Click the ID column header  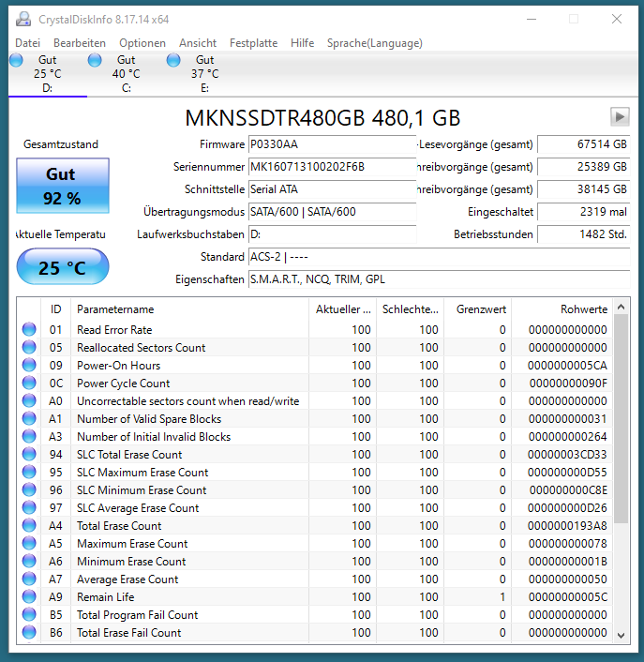[55, 309]
